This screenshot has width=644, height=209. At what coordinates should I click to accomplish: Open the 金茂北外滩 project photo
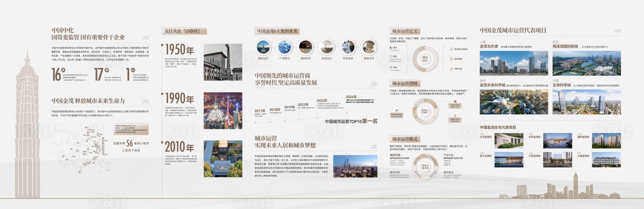click(x=513, y=63)
